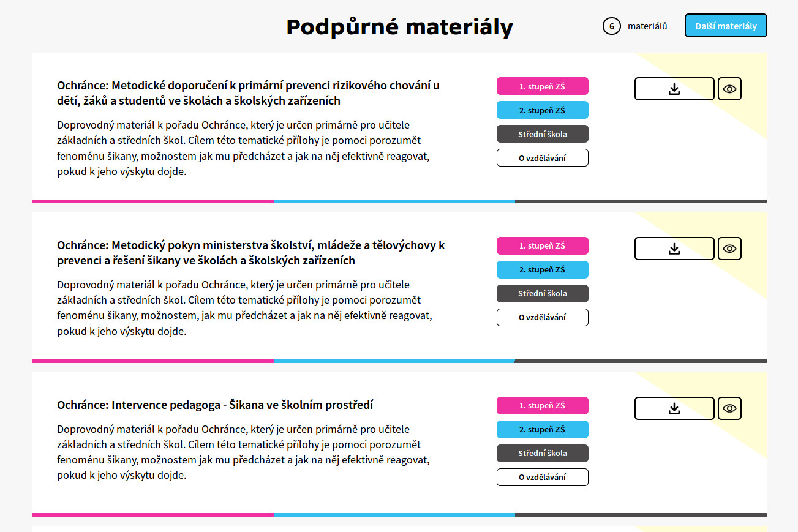Screen dimensions: 798x532
Task: Click 1. stupeň ZŠ tag in second card
Action: coord(543,245)
